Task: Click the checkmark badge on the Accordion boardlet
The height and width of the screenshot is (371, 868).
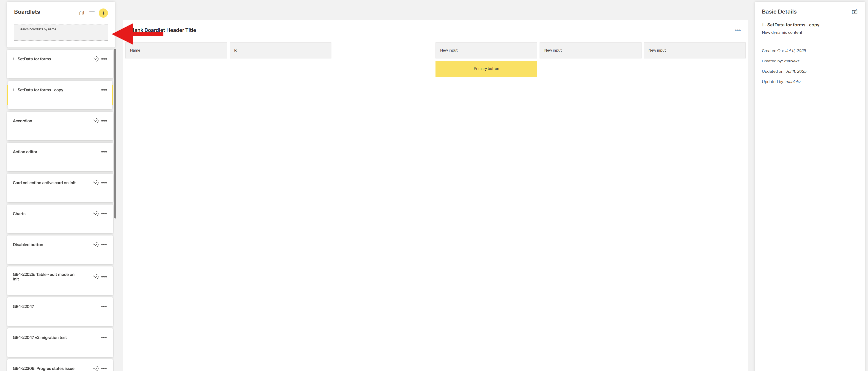Action: pos(95,121)
